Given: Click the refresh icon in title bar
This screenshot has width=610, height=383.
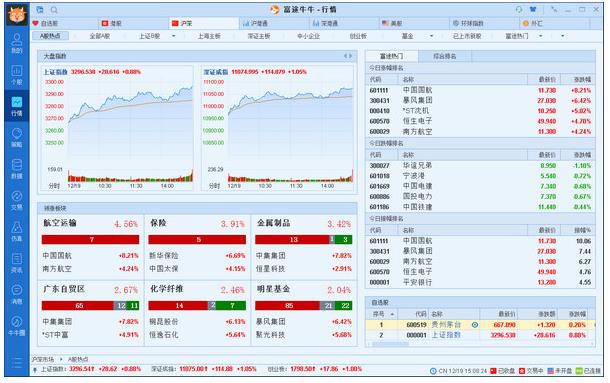Looking at the screenshot, I should click(519, 9).
